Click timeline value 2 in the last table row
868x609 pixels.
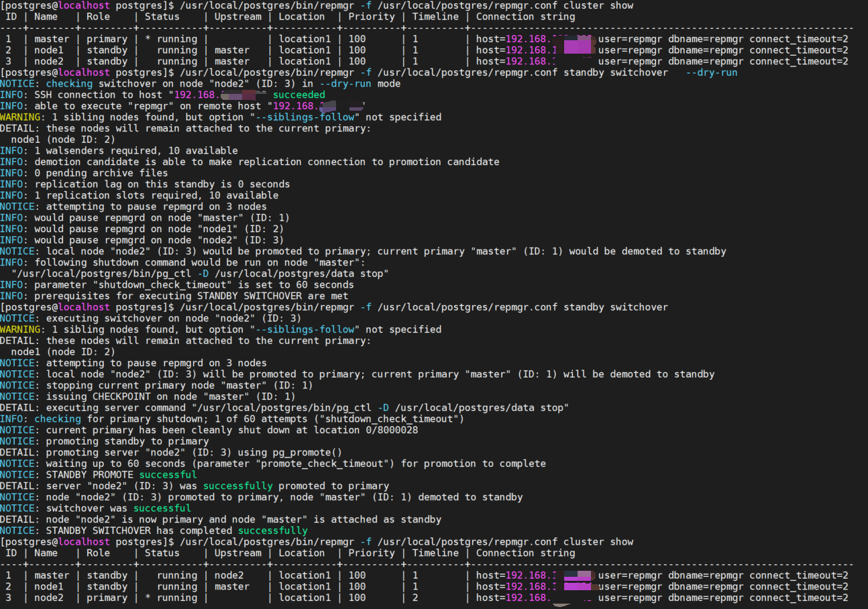[415, 598]
